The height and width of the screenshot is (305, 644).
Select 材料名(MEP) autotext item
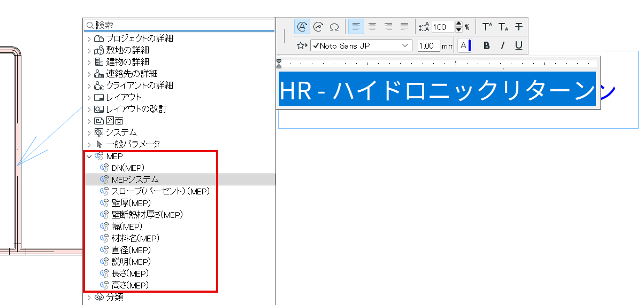[135, 238]
